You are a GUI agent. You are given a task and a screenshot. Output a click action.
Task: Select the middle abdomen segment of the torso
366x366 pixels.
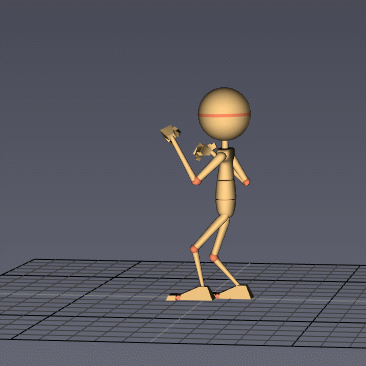point(226,190)
